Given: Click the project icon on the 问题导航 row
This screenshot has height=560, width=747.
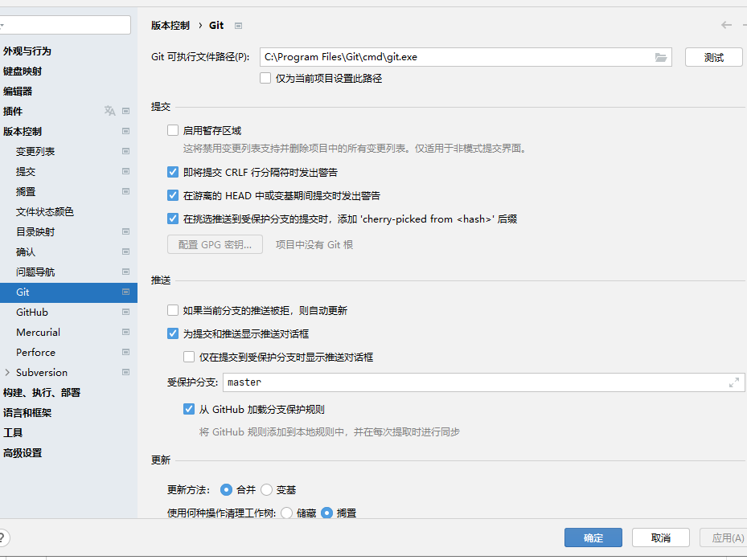Looking at the screenshot, I should click(x=125, y=272).
